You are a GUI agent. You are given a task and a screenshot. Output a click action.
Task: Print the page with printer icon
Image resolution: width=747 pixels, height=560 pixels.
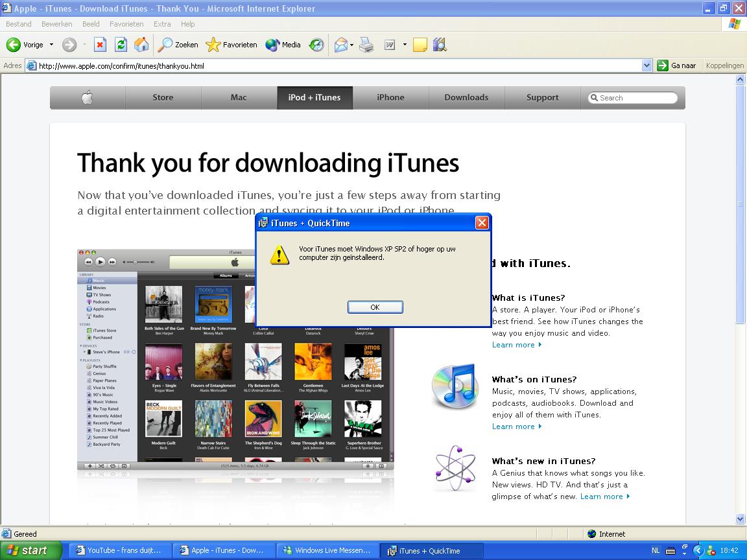(366, 45)
